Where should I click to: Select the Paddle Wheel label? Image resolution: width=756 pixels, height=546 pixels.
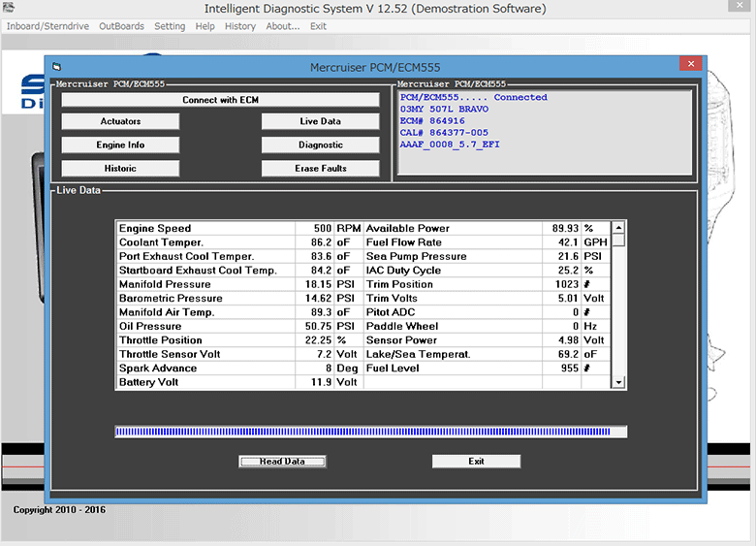click(402, 326)
